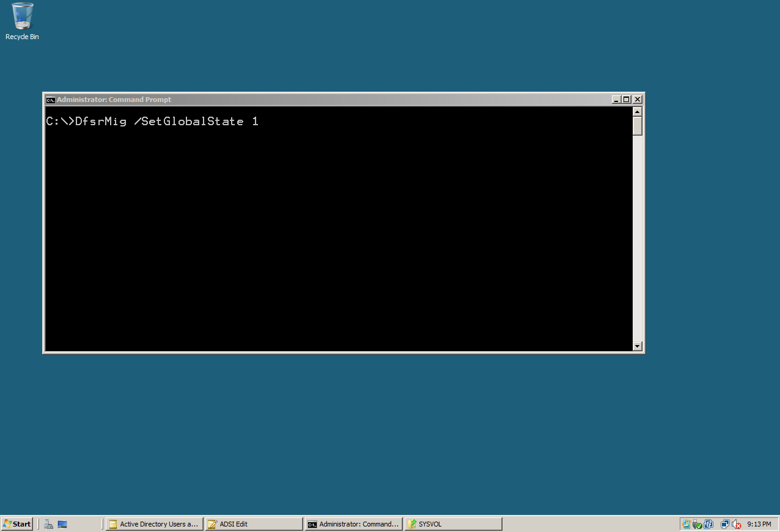Click the Command Prompt scrollbar down arrow

pos(638,346)
